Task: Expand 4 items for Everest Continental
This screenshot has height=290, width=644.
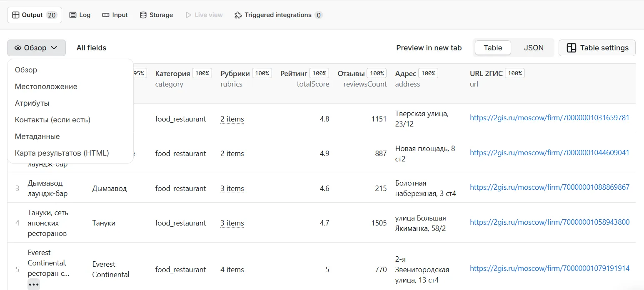Action: click(232, 270)
